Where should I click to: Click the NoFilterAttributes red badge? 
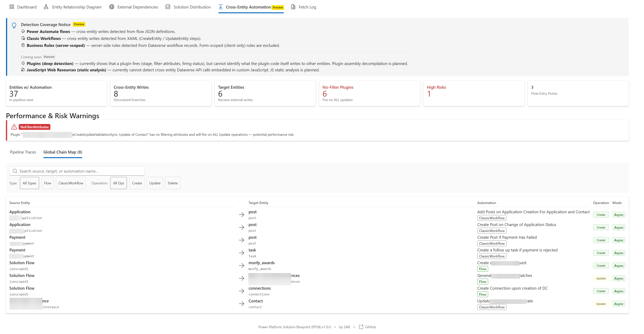tap(35, 127)
